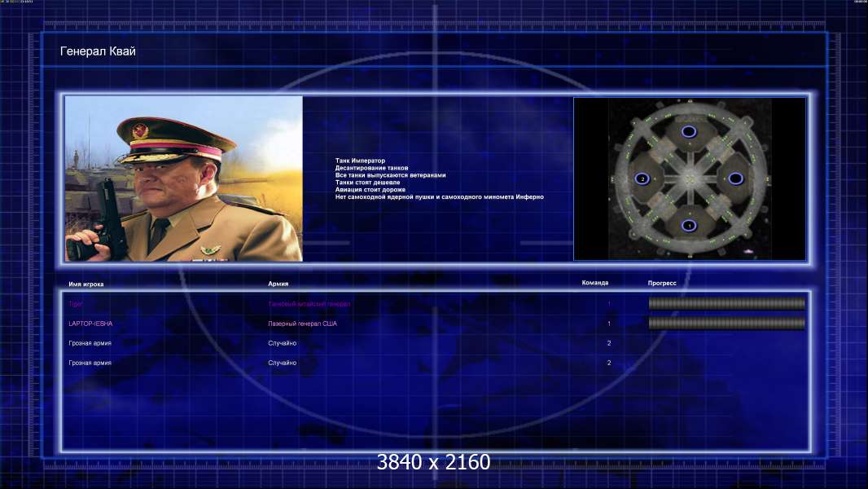Click General Kwai's portrait image
This screenshot has height=489, width=868.
pos(184,178)
